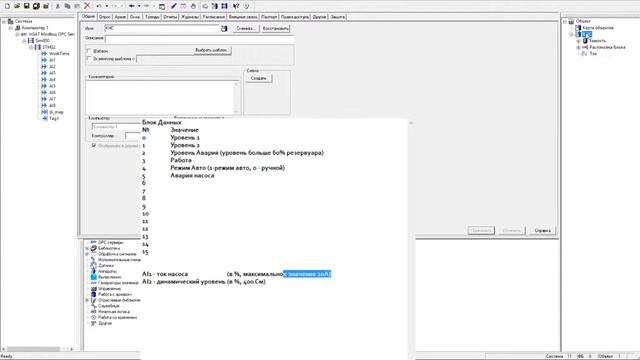Open the Архив tab

tap(120, 17)
